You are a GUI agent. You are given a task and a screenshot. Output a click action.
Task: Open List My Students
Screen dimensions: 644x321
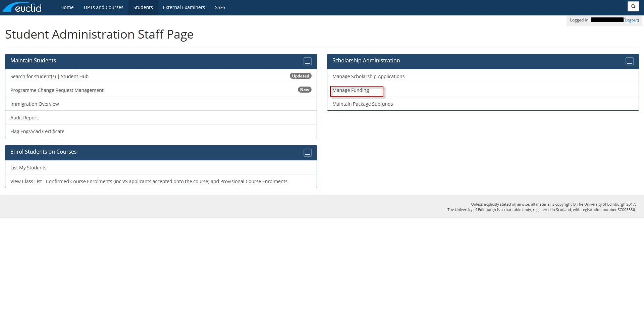(x=28, y=167)
